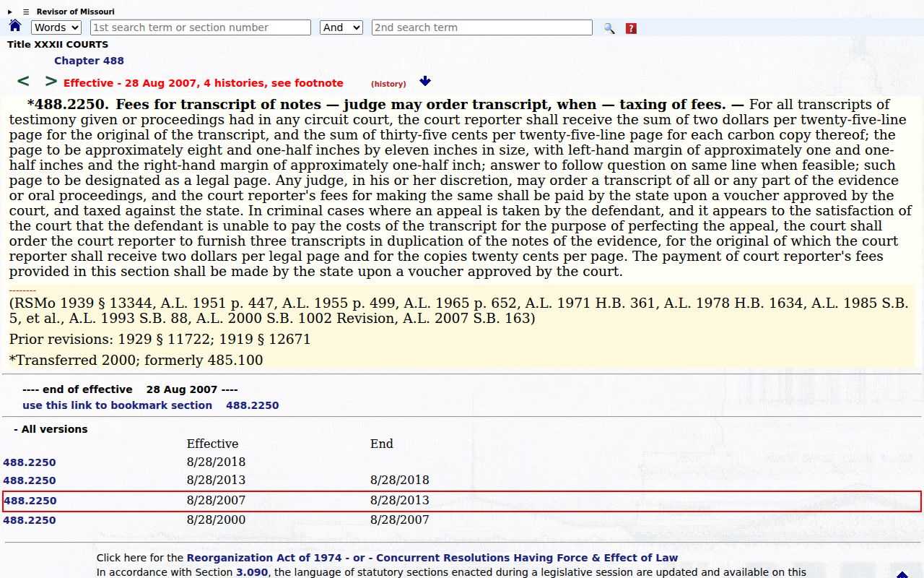Click the Effective column header
924x578 pixels.
click(x=212, y=444)
